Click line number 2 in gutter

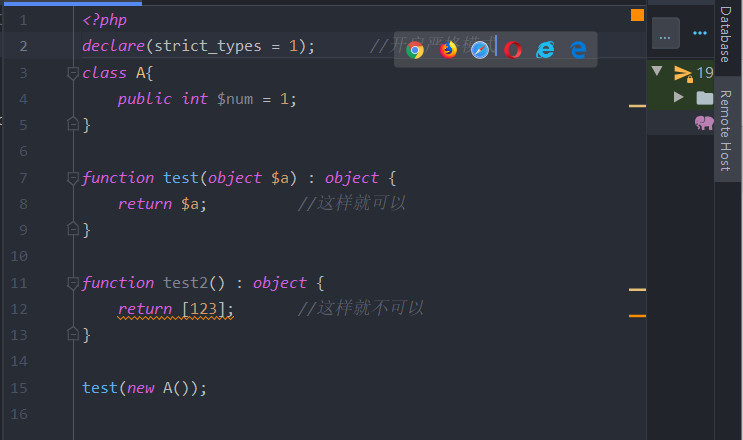(23, 46)
